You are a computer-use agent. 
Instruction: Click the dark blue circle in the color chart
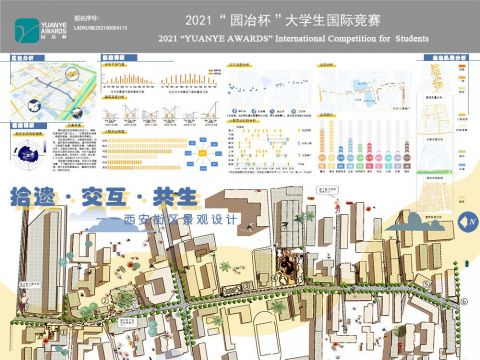click(x=341, y=158)
